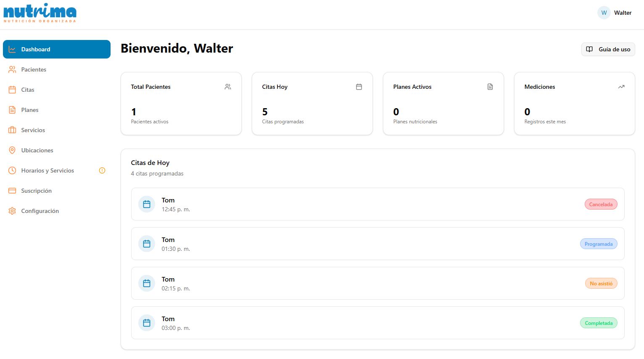644x359 pixels.
Task: Click the Ubicaciones map pin icon
Action: (12, 150)
